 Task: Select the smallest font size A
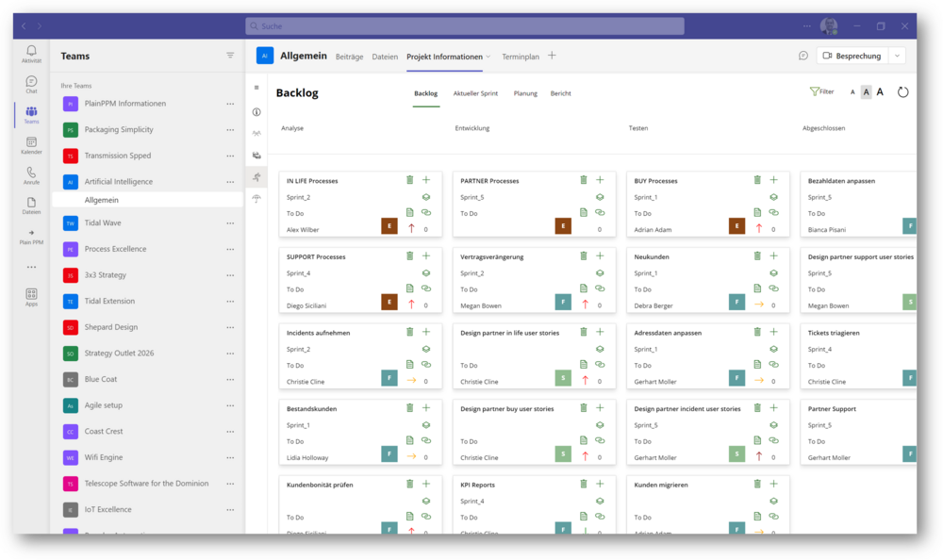point(852,92)
